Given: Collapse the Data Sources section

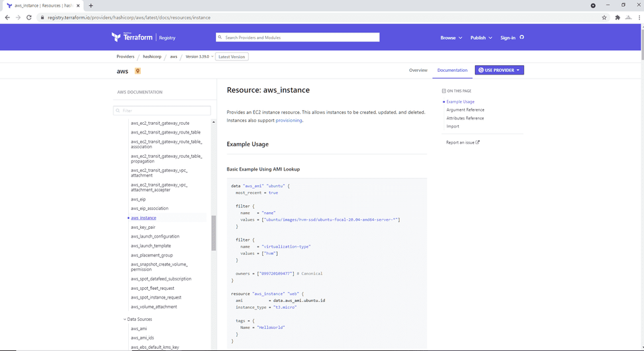Looking at the screenshot, I should click(x=124, y=319).
